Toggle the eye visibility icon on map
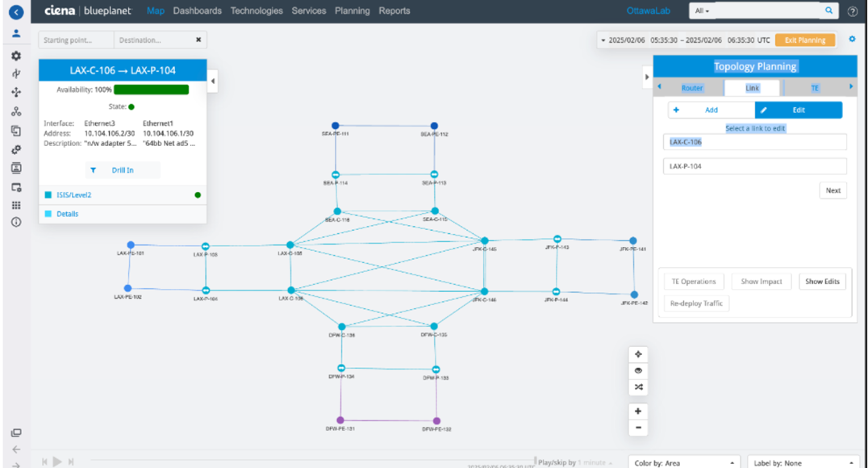868x468 pixels. tap(638, 371)
